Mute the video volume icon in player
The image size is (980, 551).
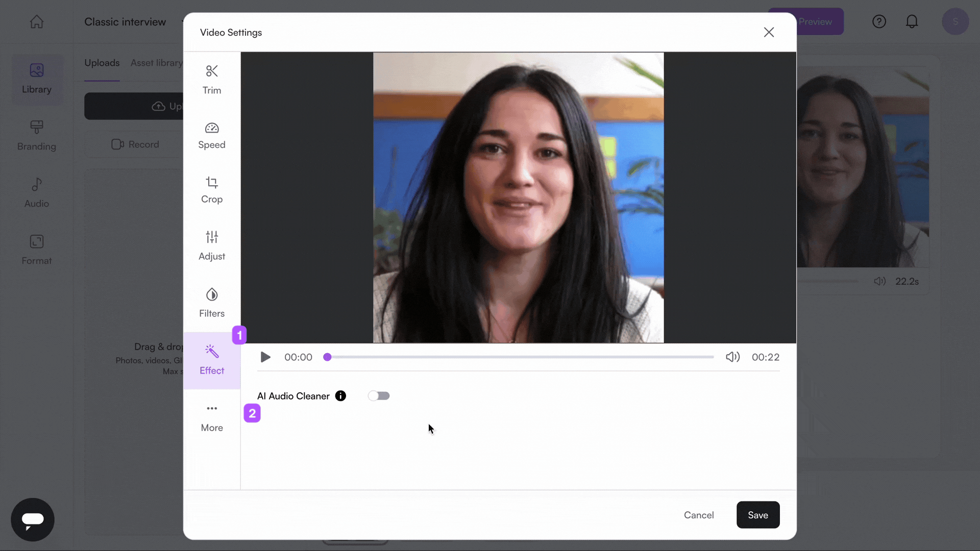click(732, 357)
